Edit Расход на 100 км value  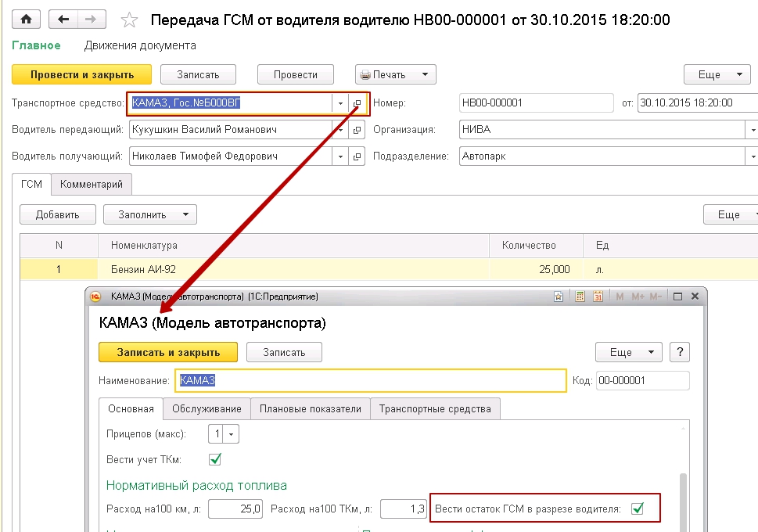click(x=235, y=509)
